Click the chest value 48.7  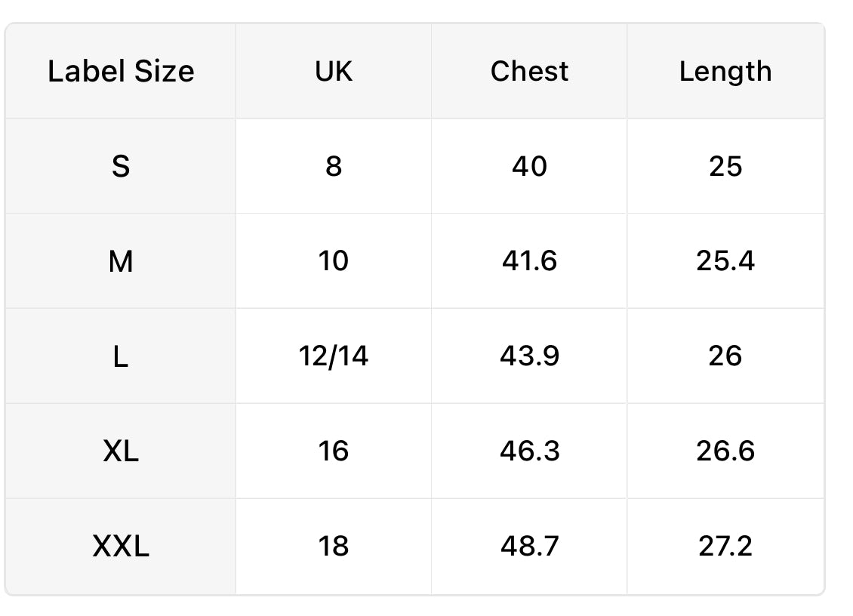click(529, 547)
